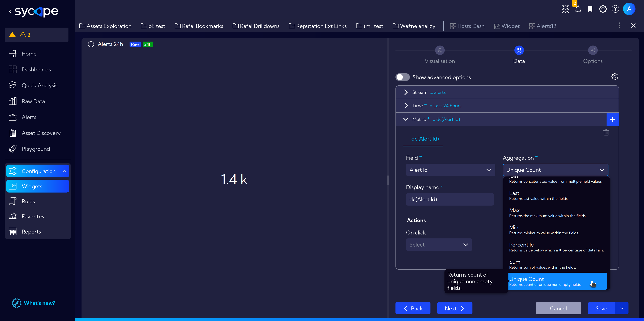The height and width of the screenshot is (321, 644).
Task: Open Ważne analizy bookmark folder
Action: (414, 26)
